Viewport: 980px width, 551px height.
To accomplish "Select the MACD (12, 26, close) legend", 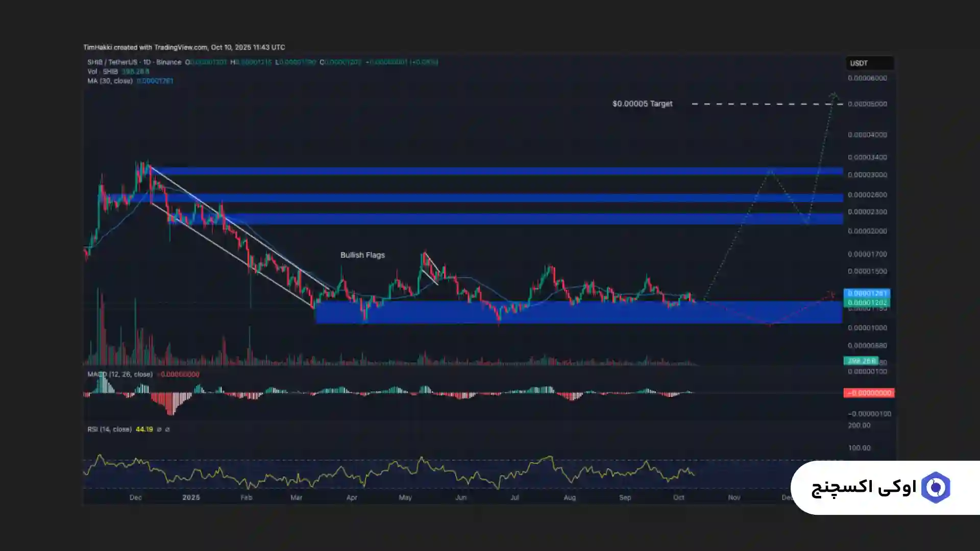I will coord(120,374).
